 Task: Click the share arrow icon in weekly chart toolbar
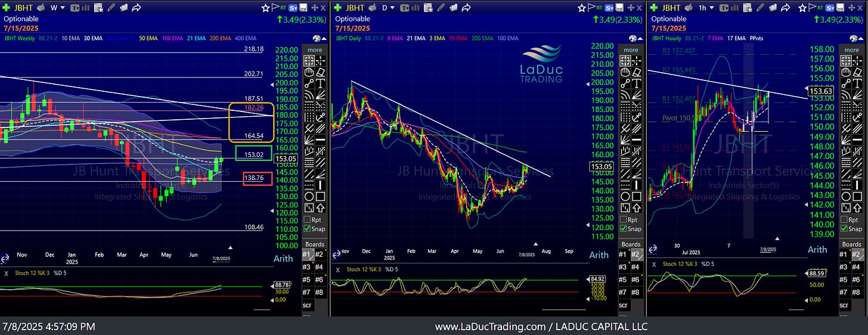pyautogui.click(x=137, y=8)
